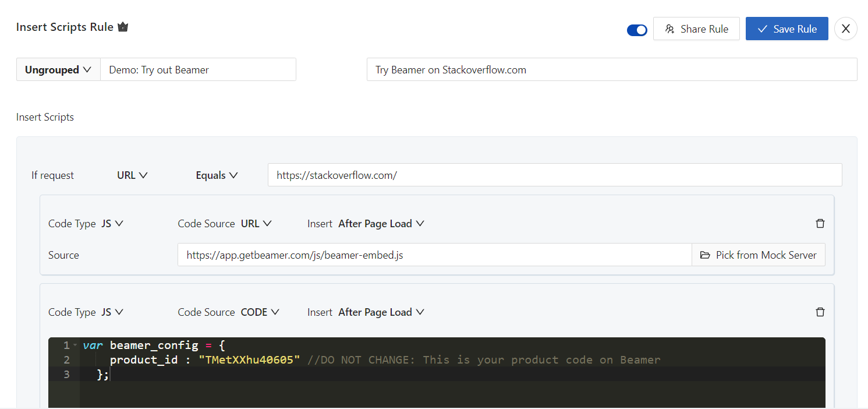Open Insert After Page Load dropdown in first script

[381, 224]
